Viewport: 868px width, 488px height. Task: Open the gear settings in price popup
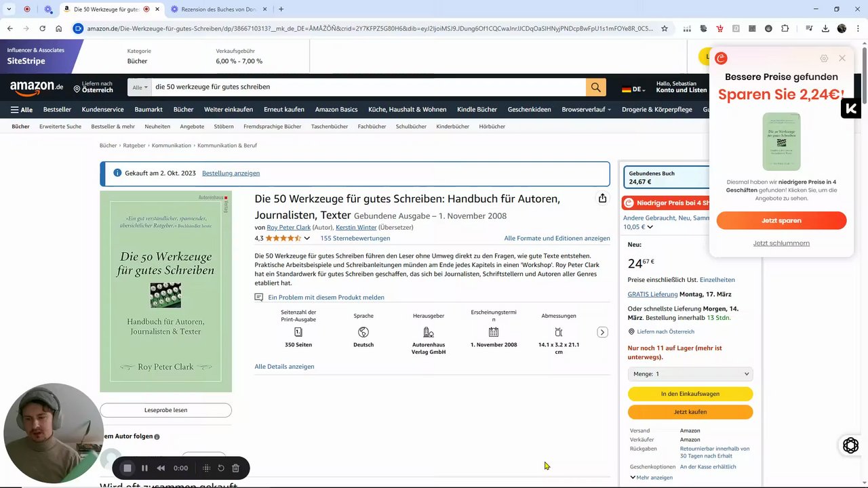click(824, 58)
